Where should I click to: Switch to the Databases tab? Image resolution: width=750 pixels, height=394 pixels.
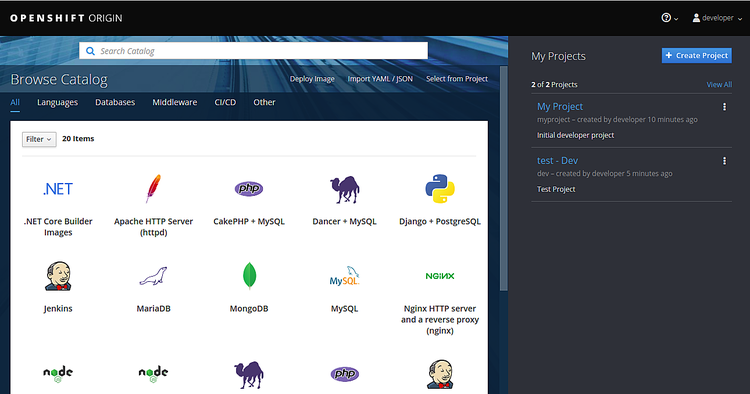pyautogui.click(x=115, y=102)
